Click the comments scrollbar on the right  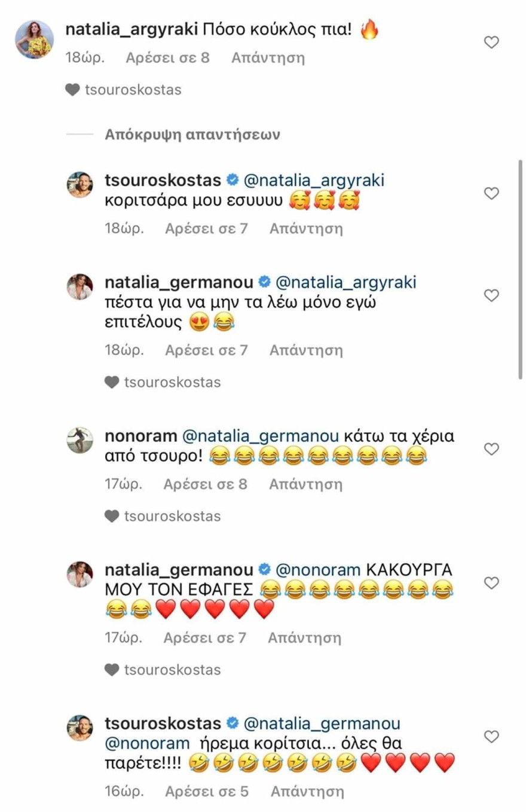click(x=521, y=269)
